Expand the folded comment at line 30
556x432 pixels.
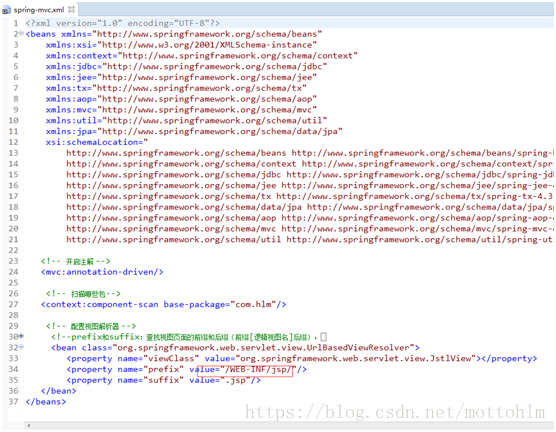21,336
